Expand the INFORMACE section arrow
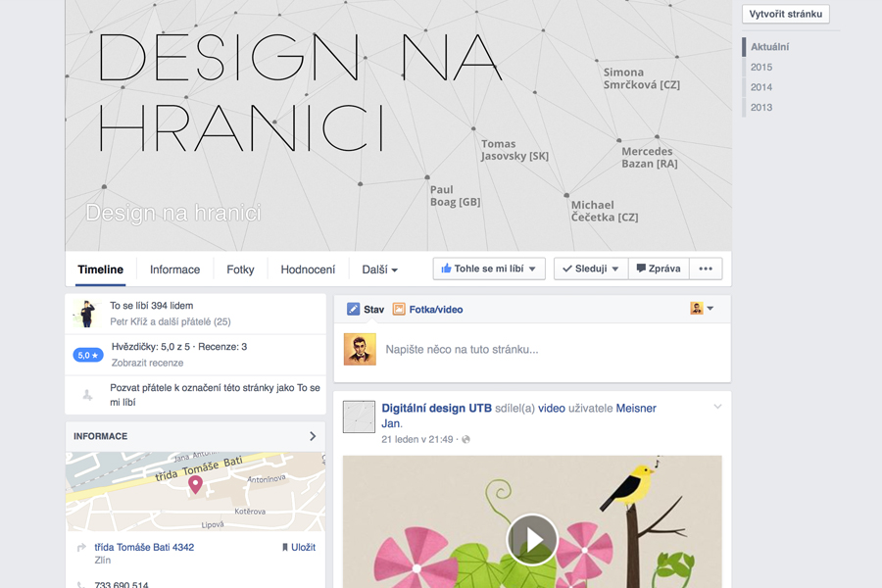The height and width of the screenshot is (588, 882). tap(313, 436)
